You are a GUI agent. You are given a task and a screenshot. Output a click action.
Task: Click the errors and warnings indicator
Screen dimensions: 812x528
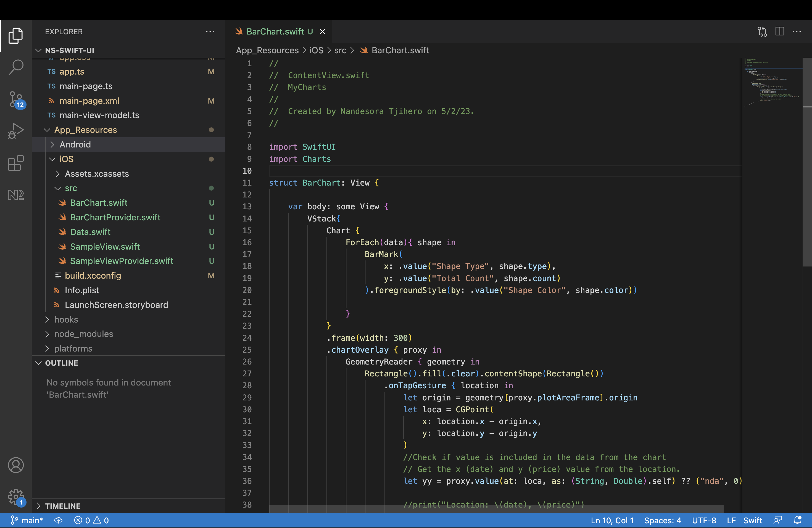(91, 520)
